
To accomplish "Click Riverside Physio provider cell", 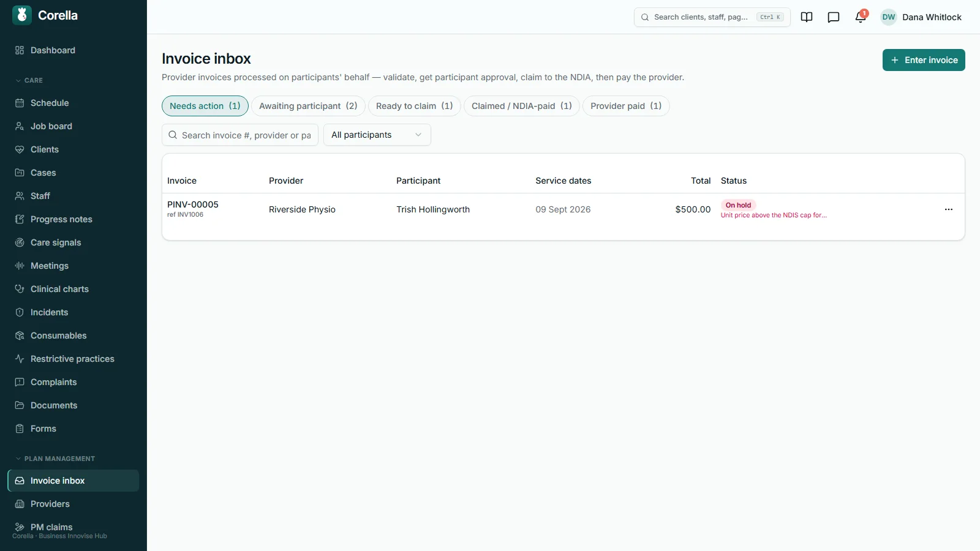I will (302, 209).
